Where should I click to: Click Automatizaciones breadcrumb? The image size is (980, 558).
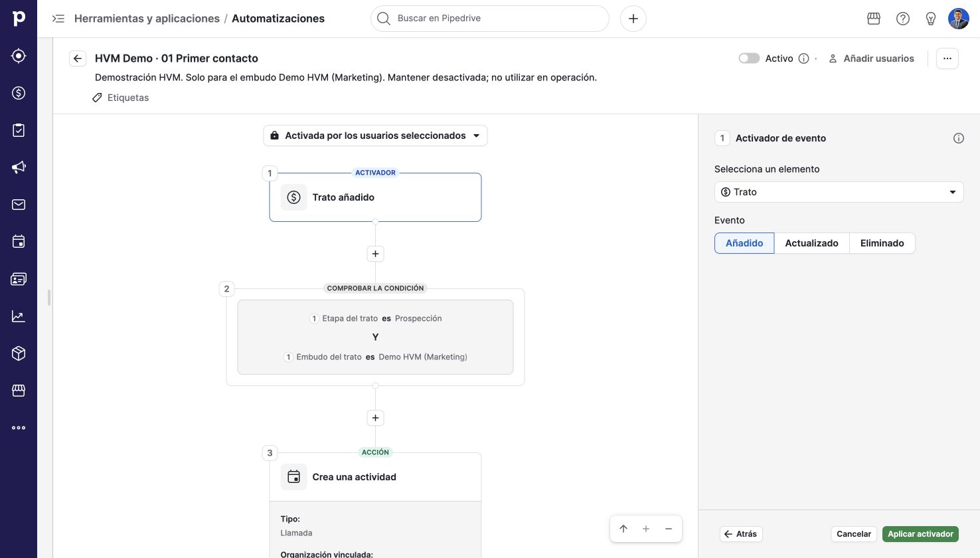(278, 19)
